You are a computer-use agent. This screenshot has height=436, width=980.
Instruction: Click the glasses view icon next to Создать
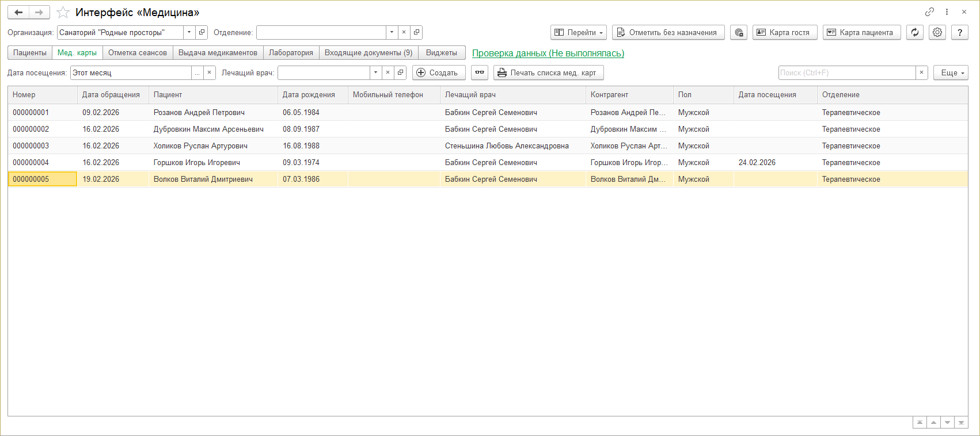[479, 73]
